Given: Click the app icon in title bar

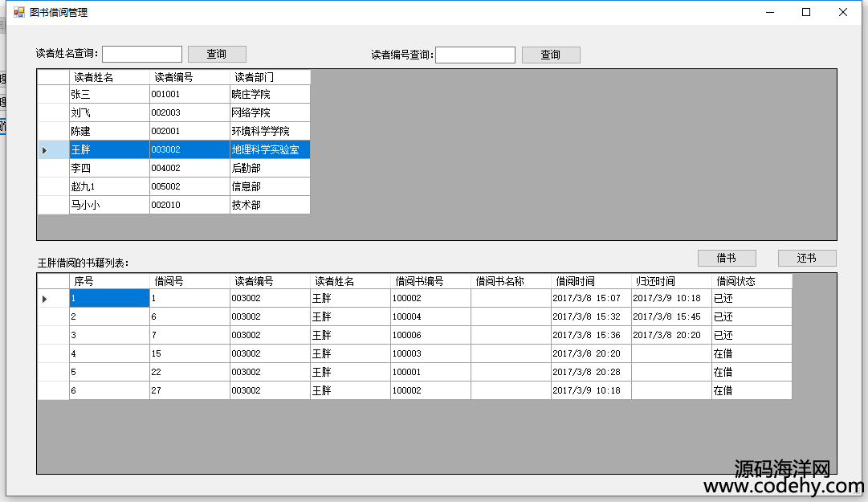Looking at the screenshot, I should [18, 12].
